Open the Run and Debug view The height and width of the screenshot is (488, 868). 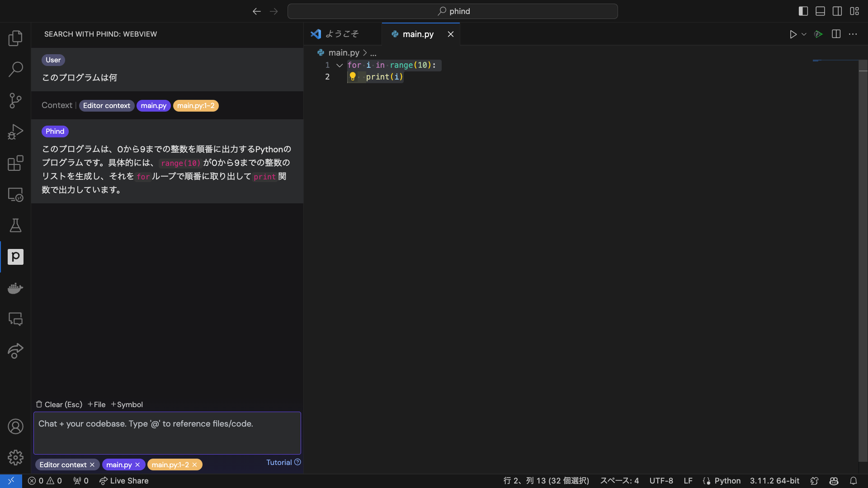15,131
